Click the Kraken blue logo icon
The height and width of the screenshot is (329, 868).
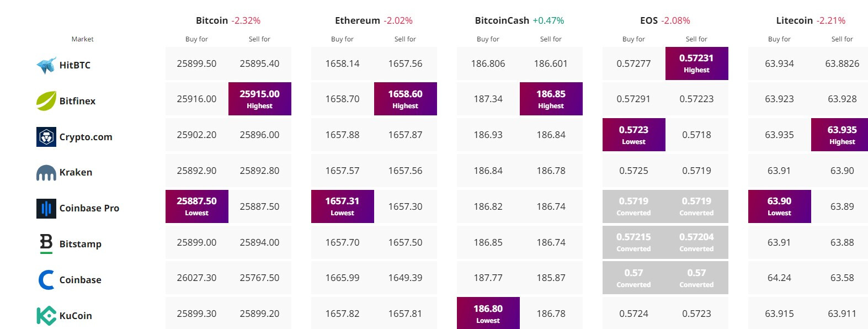[46, 173]
